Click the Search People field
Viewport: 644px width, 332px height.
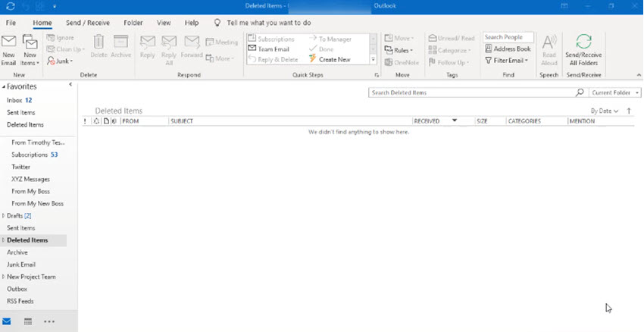[508, 37]
